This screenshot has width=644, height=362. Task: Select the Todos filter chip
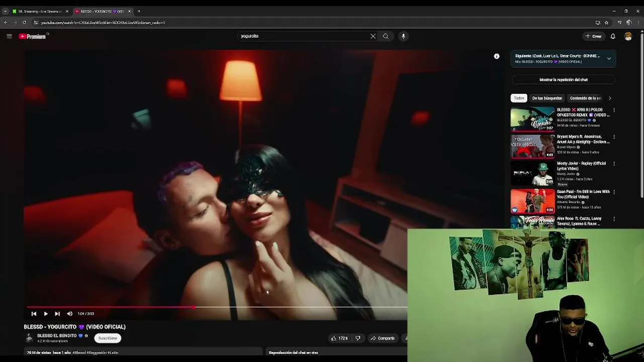[519, 98]
